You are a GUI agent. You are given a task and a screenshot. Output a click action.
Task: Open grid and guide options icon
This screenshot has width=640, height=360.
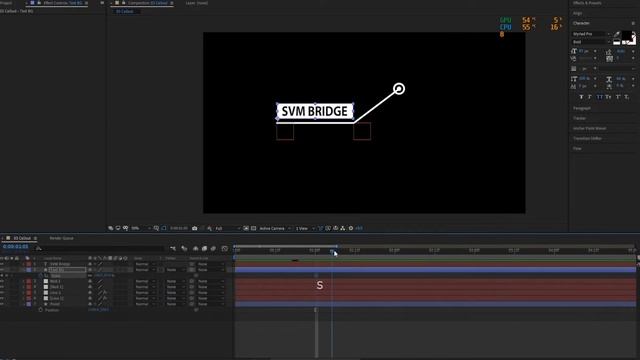point(156,228)
